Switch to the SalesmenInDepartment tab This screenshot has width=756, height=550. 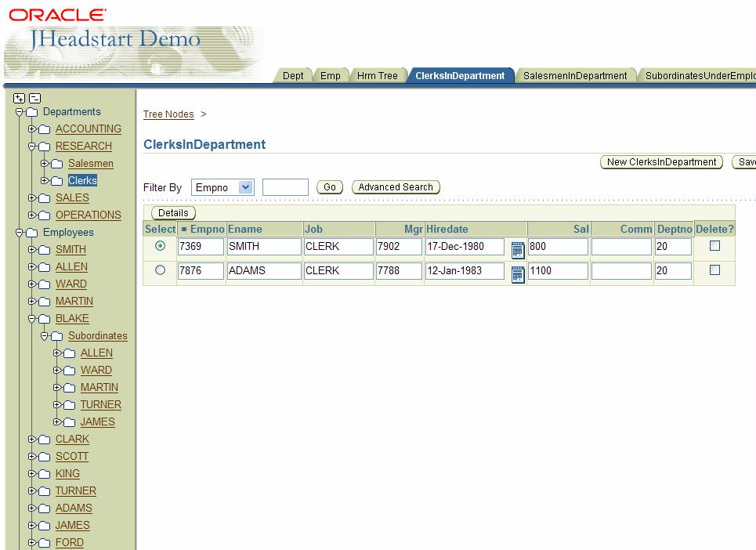pos(574,76)
